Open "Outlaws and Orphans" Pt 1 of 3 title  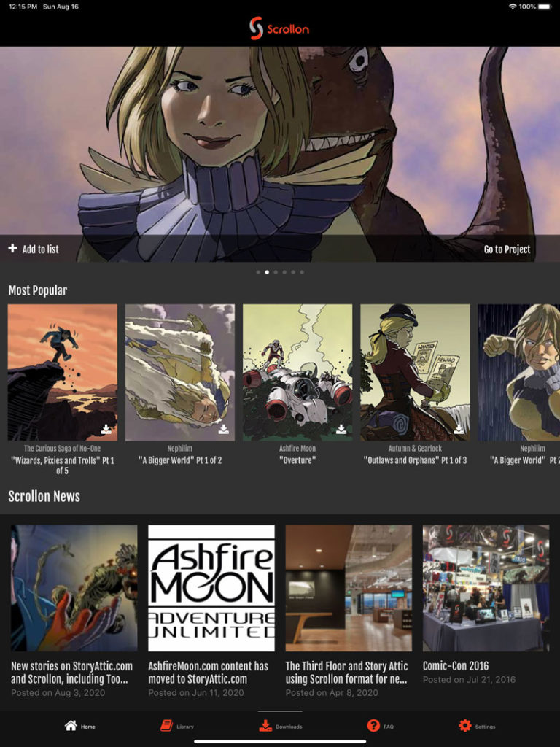tap(415, 460)
